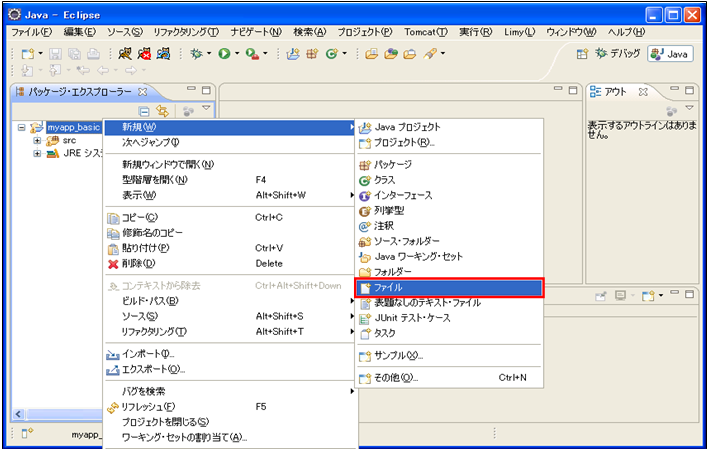
Task: Click Package Explorer horizontal scrollbar left arrow
Action: coord(17,414)
